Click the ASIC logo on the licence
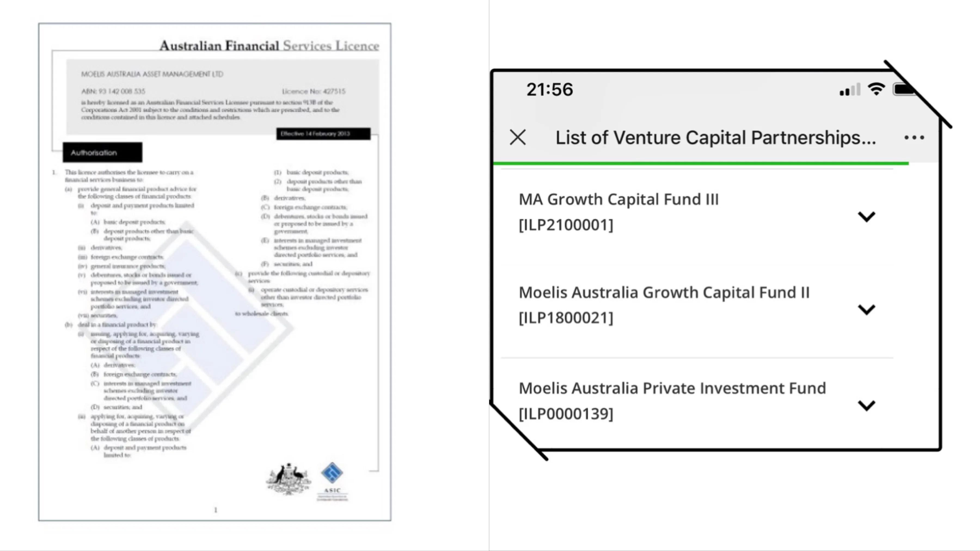This screenshot has width=980, height=551. tap(332, 481)
